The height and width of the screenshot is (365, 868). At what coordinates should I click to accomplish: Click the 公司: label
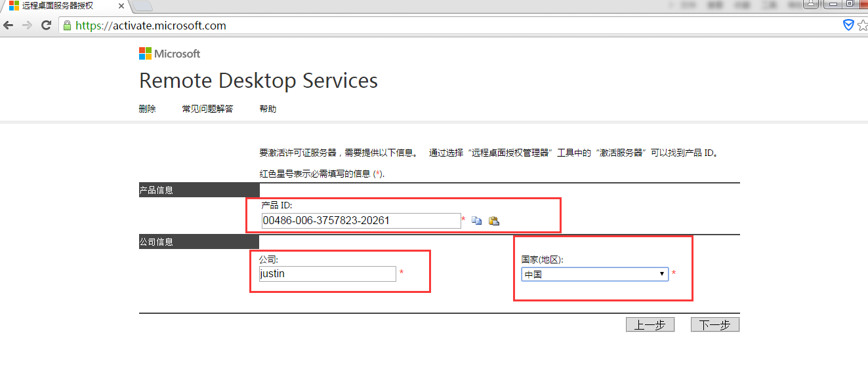coord(269,259)
